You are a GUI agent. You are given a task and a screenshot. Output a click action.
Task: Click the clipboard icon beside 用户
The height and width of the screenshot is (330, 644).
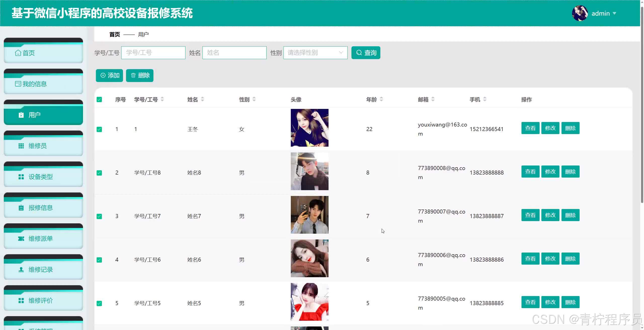(21, 115)
